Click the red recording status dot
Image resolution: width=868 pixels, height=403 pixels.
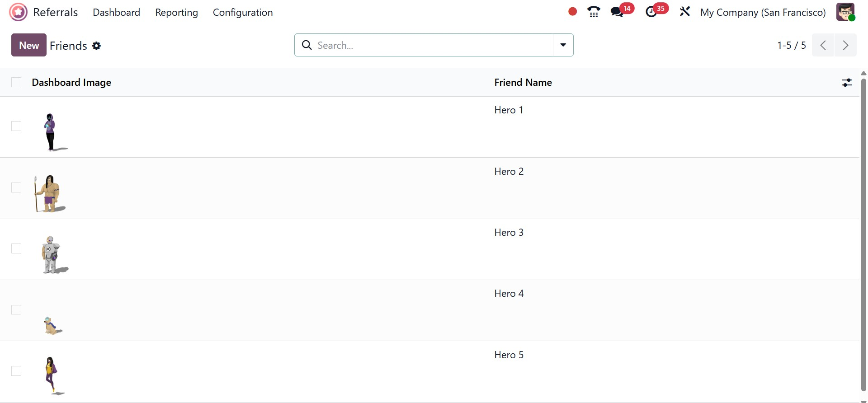pos(572,12)
